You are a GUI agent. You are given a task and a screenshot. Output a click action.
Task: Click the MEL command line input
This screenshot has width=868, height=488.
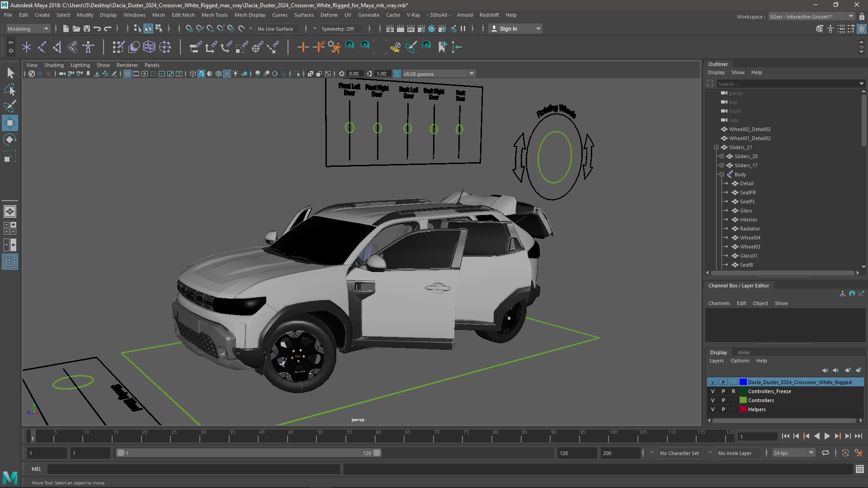[x=193, y=469]
